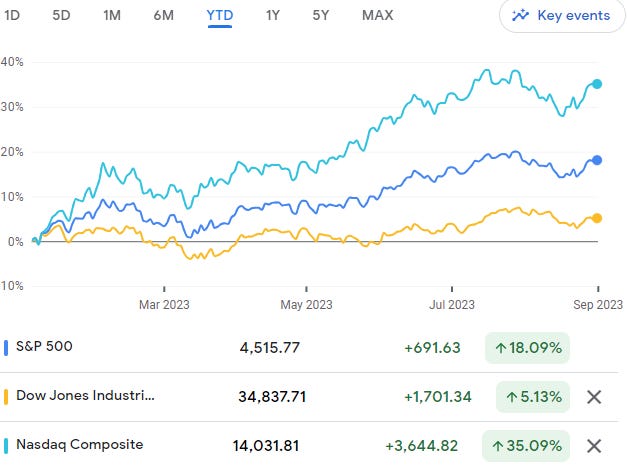Click the 18.09% gain badge
Screen dimensions: 627x466
[x=527, y=348]
